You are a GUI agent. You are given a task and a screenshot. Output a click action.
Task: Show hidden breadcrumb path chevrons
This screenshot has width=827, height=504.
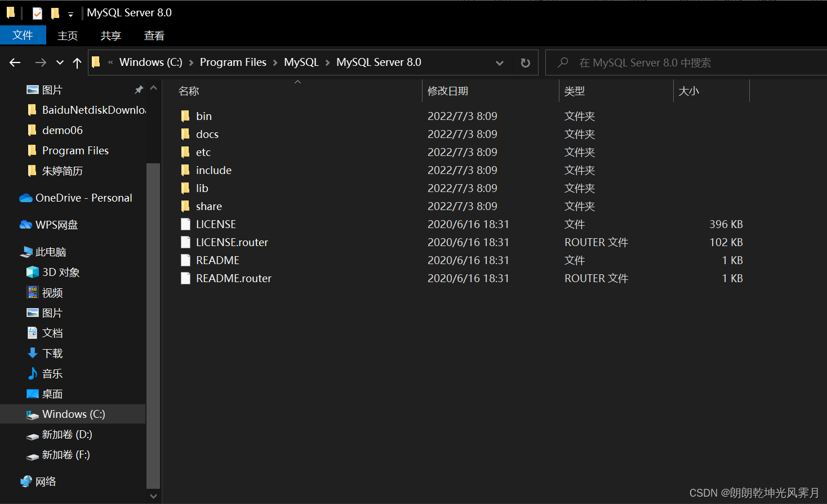click(x=110, y=63)
